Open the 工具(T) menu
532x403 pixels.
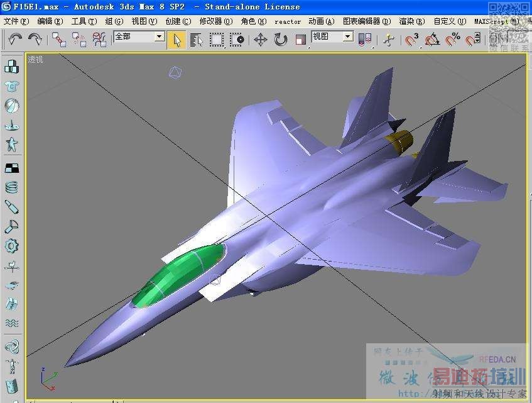pyautogui.click(x=84, y=21)
